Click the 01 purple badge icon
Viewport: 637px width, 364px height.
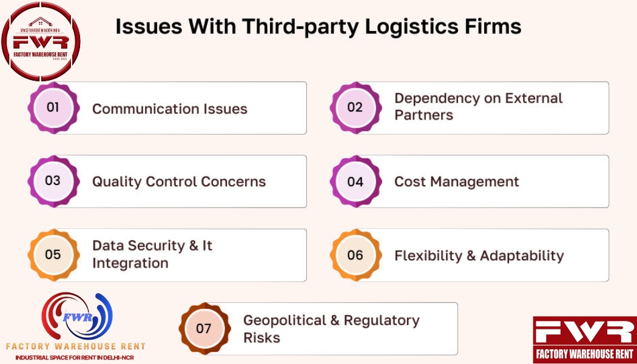53,107
